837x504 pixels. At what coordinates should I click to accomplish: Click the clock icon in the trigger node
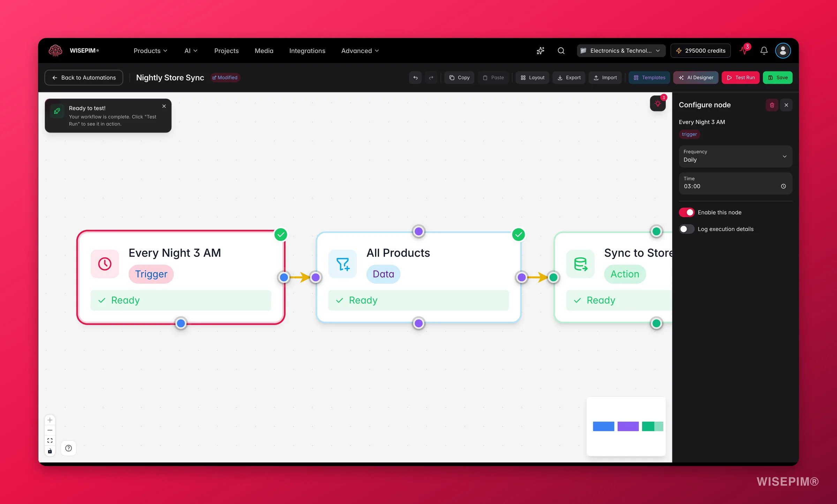pyautogui.click(x=105, y=264)
